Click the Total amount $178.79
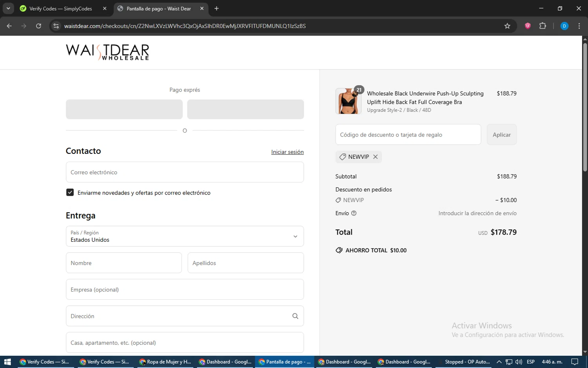Image resolution: width=588 pixels, height=368 pixels. pyautogui.click(x=503, y=232)
